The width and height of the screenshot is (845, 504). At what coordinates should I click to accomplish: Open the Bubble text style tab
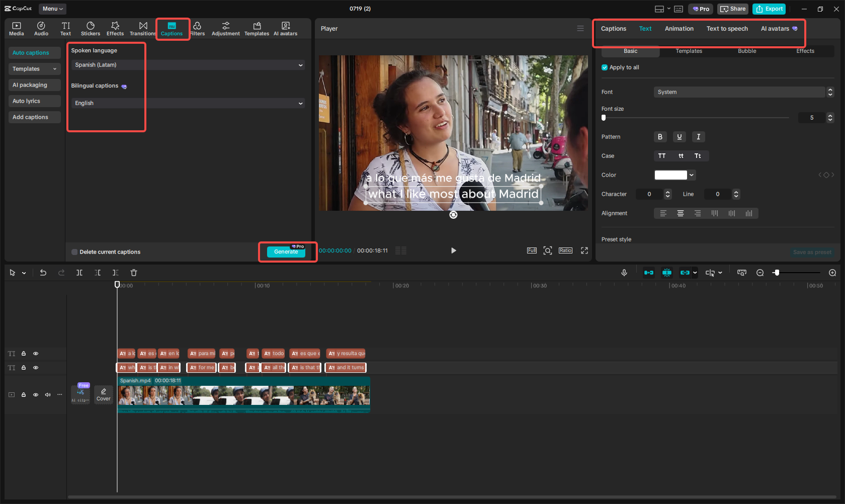click(x=747, y=51)
